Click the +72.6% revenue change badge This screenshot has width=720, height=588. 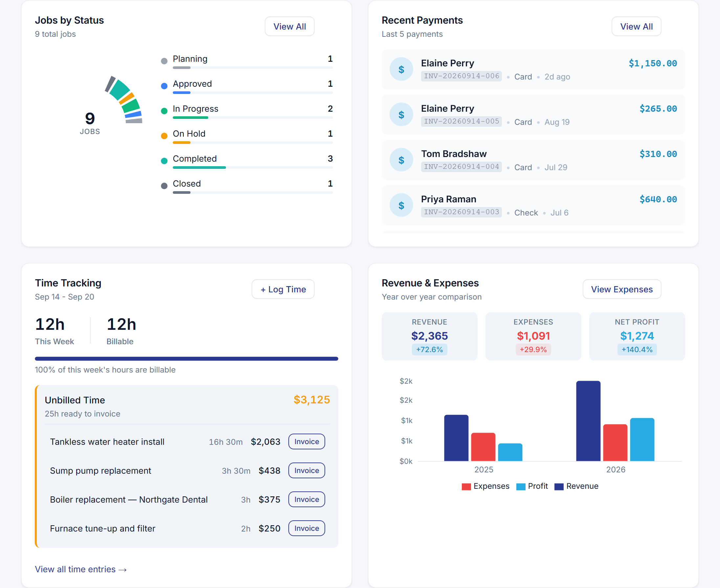tap(429, 350)
